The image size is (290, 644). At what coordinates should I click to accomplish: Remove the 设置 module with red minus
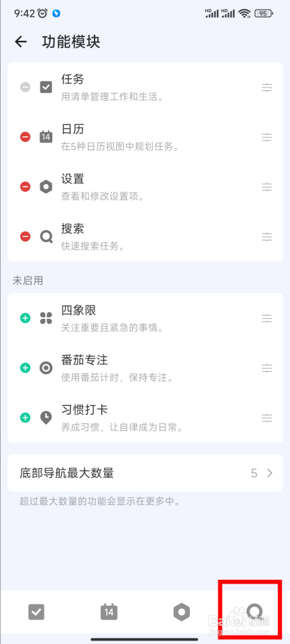[x=26, y=187]
